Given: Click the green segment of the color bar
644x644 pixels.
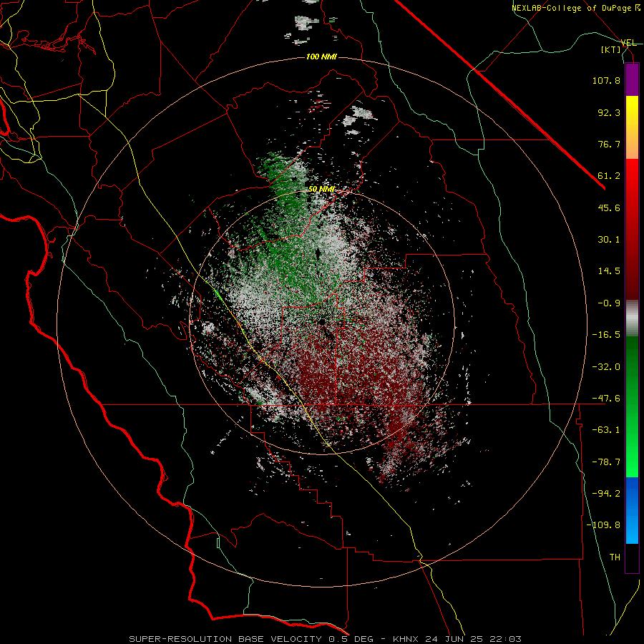Looking at the screenshot, I should click(x=632, y=406).
